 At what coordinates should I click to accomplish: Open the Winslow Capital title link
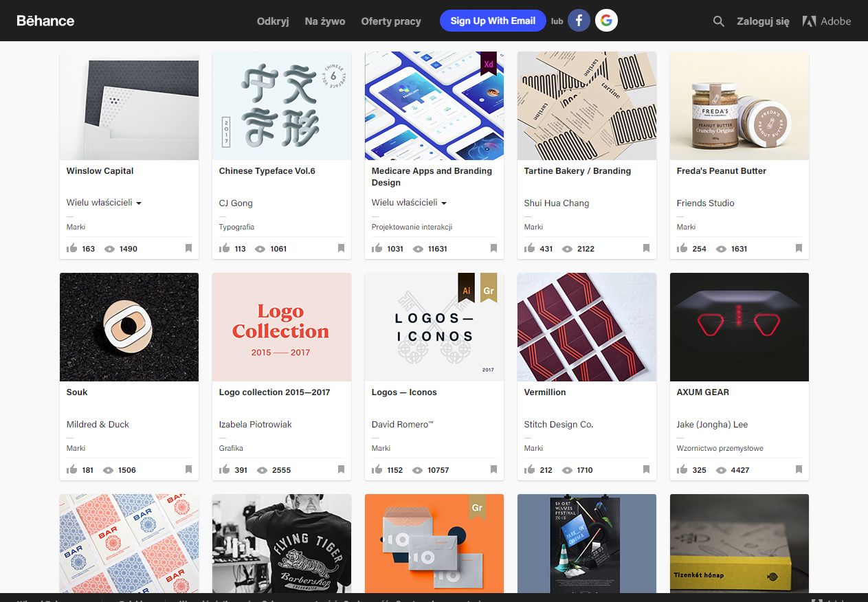pyautogui.click(x=100, y=170)
